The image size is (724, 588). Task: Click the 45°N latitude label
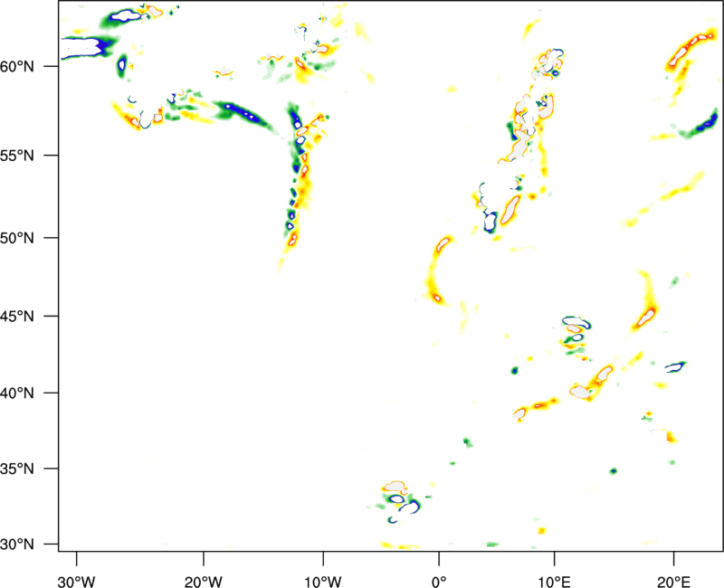(x=17, y=316)
